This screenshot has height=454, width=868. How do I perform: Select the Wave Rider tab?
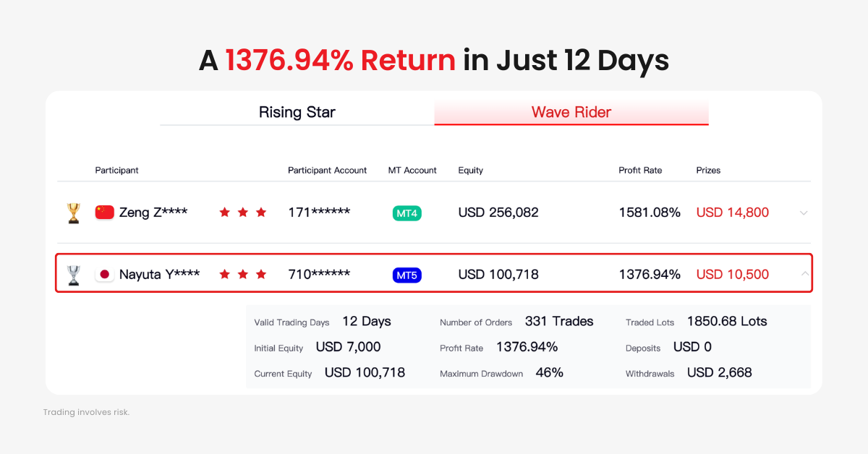pyautogui.click(x=571, y=112)
